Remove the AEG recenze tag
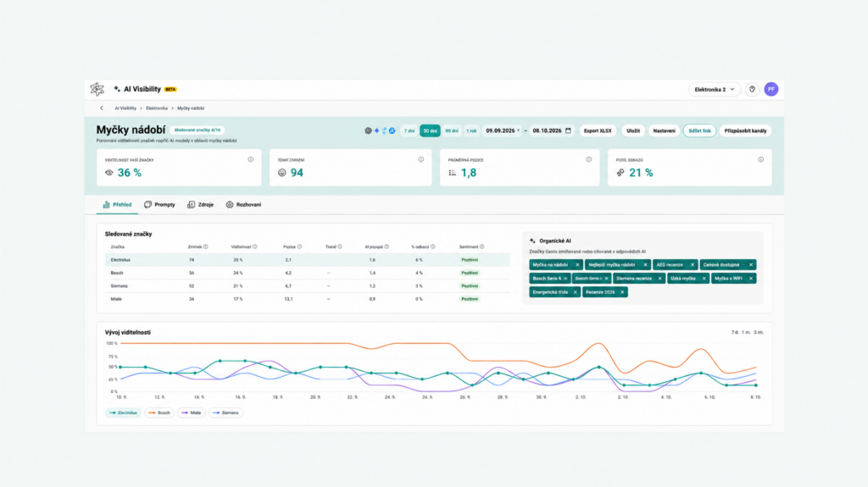Viewport: 868px width, 487px height. click(693, 265)
